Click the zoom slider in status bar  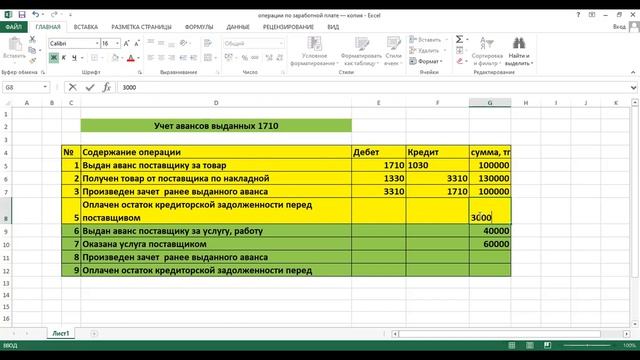click(x=587, y=345)
